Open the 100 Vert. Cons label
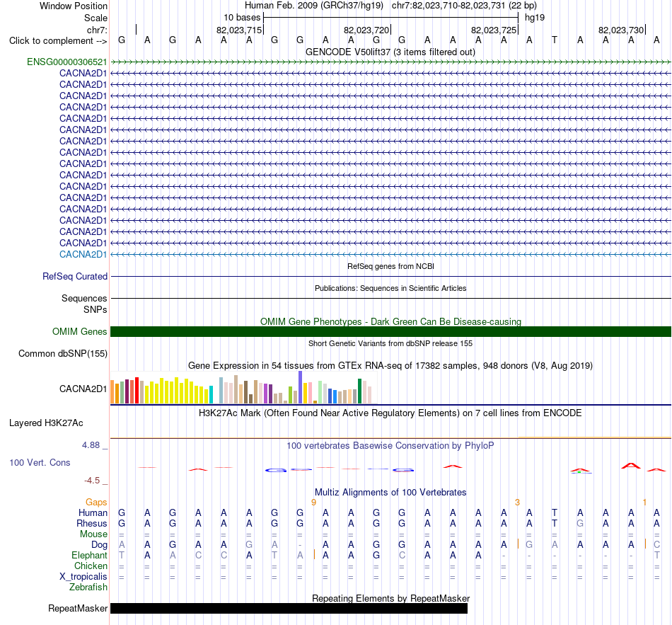The height and width of the screenshot is (625, 672). pos(40,462)
